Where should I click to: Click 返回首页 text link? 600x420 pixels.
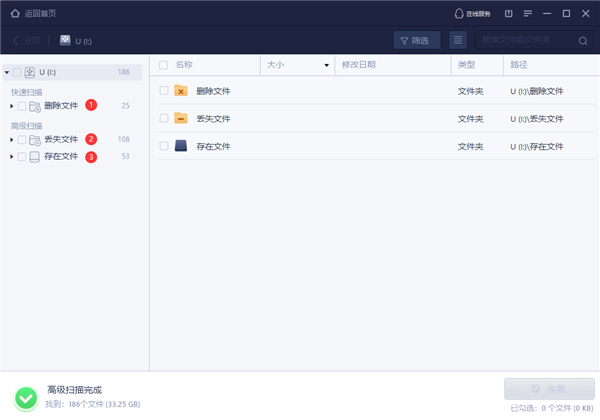pyautogui.click(x=40, y=13)
